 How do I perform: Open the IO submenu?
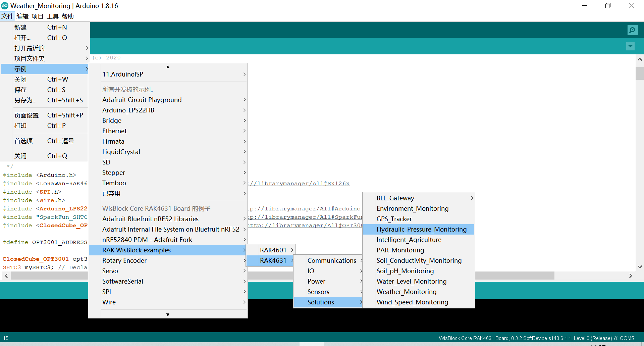(329, 271)
